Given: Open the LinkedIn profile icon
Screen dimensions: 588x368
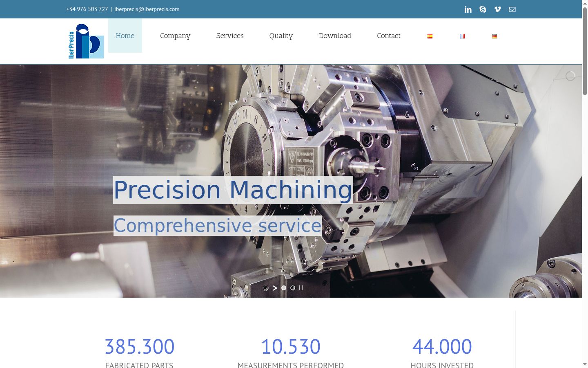Looking at the screenshot, I should (468, 9).
